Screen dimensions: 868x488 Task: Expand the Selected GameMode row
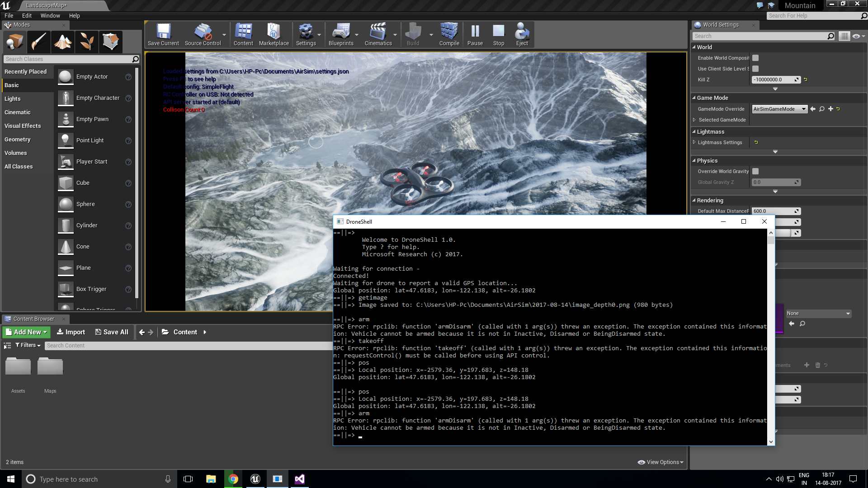point(695,120)
